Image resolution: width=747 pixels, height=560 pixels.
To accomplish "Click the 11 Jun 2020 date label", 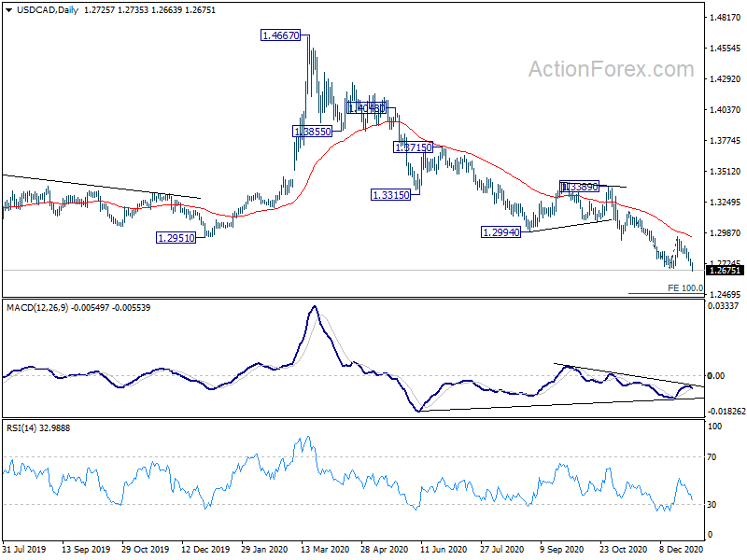I will point(444,549).
